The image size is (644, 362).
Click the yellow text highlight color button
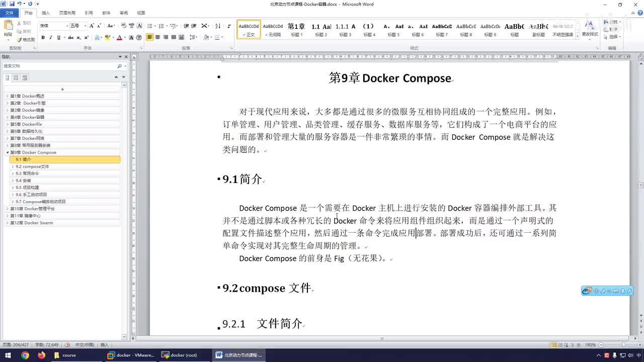tap(107, 38)
